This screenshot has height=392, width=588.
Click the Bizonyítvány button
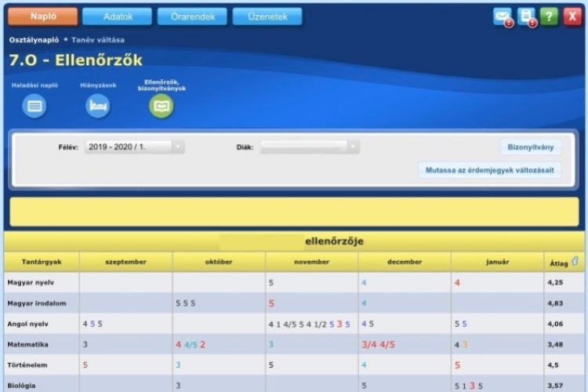[x=531, y=147]
